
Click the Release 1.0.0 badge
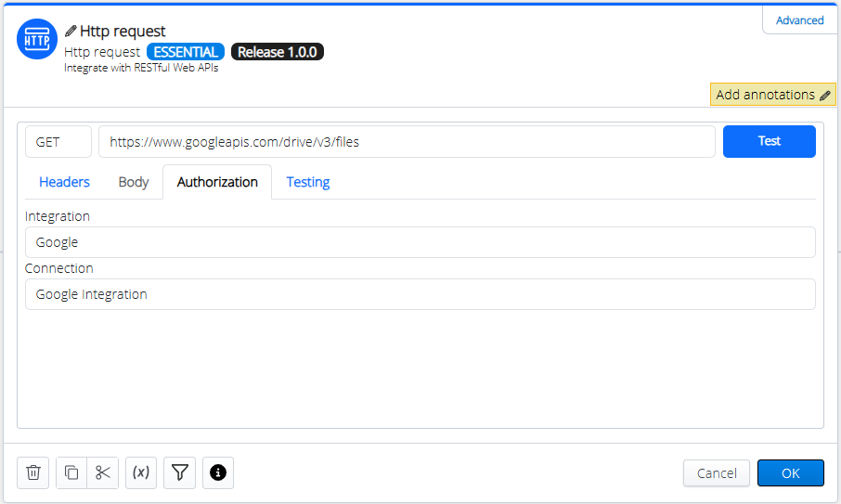point(278,52)
